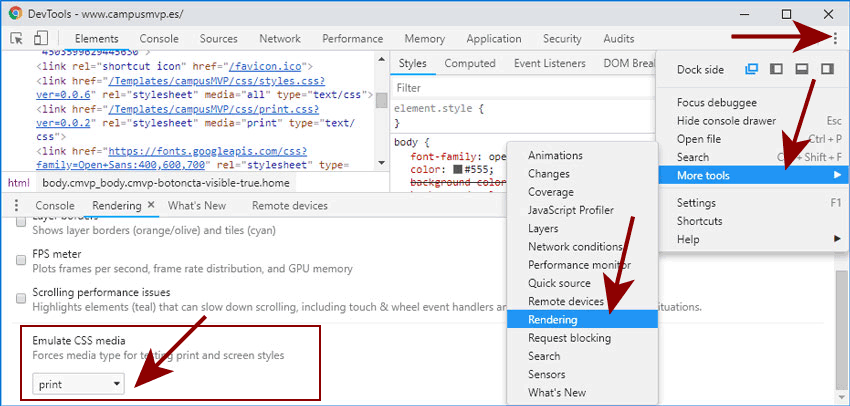Close the Rendering drawer tab
This screenshot has height=406, width=850.
point(151,205)
